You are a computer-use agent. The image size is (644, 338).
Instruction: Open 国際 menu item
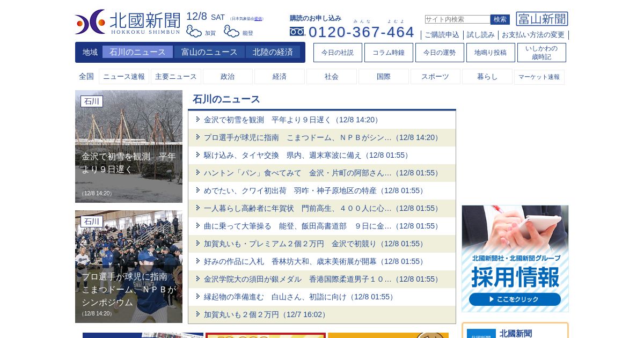(x=384, y=77)
